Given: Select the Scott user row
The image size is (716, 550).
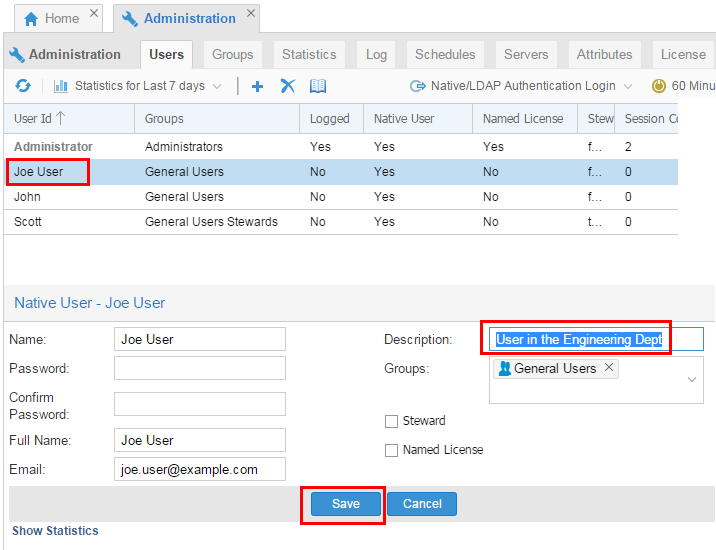Looking at the screenshot, I should [x=28, y=221].
